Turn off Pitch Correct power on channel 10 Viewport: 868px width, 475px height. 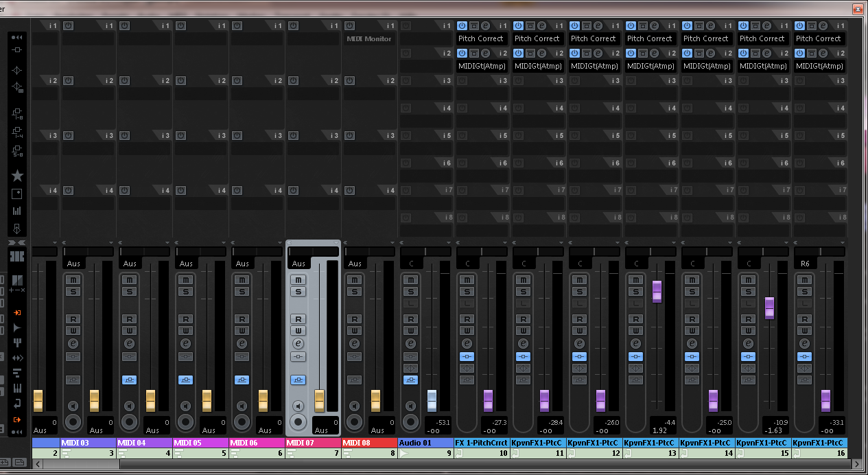point(462,25)
